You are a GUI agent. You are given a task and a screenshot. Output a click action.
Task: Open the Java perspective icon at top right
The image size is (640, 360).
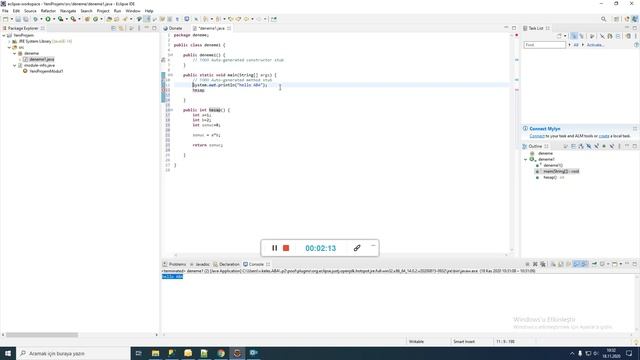coord(635,19)
